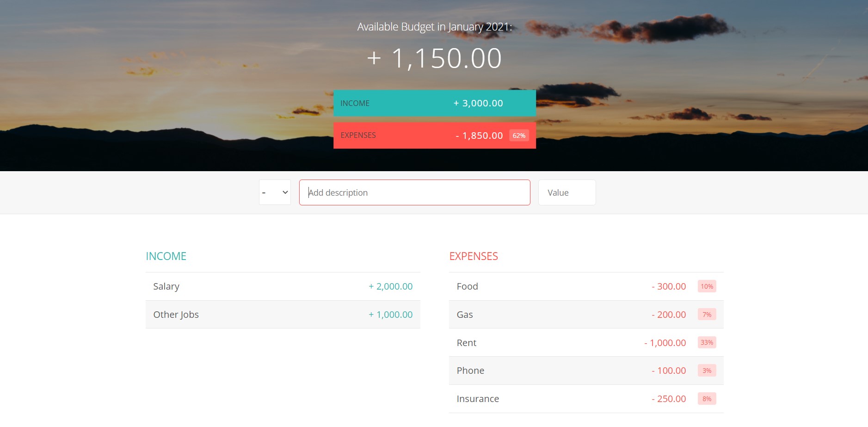Select the Rent expense row

coord(586,343)
